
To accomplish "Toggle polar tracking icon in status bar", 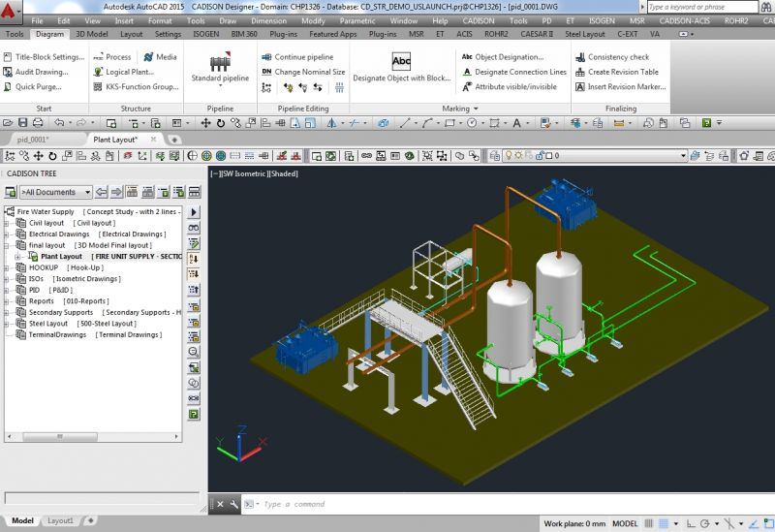I will [x=705, y=523].
